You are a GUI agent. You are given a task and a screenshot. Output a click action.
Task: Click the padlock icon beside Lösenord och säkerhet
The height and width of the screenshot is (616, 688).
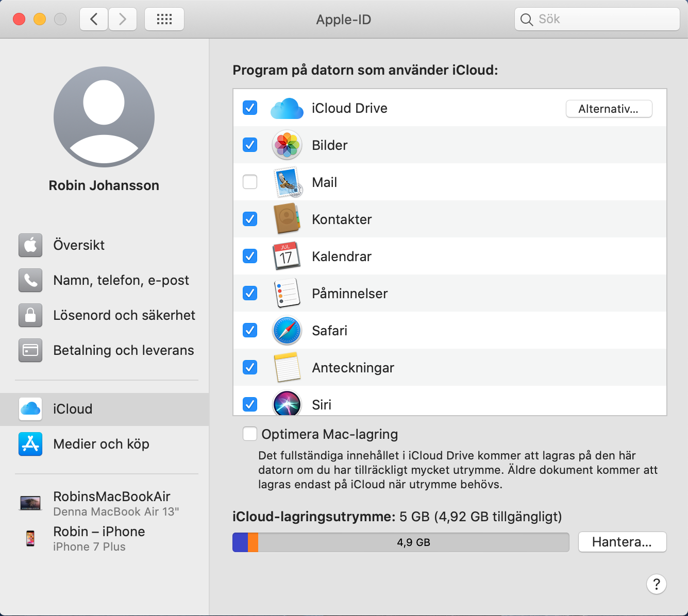30,315
